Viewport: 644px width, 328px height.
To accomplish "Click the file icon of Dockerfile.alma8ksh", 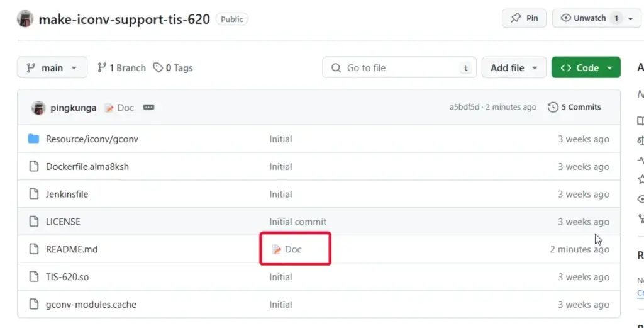I will (34, 166).
